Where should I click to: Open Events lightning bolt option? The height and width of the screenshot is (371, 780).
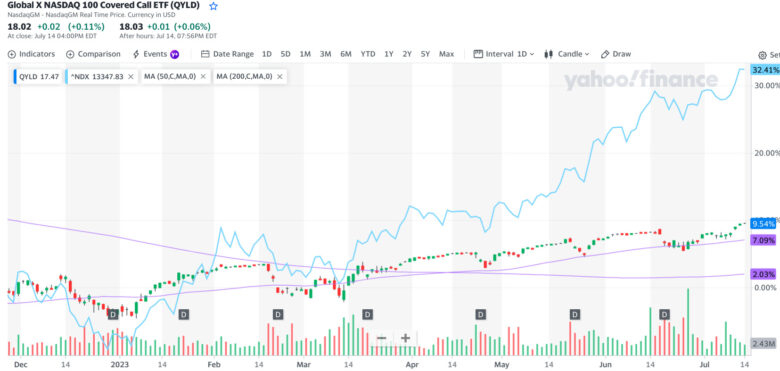click(136, 54)
